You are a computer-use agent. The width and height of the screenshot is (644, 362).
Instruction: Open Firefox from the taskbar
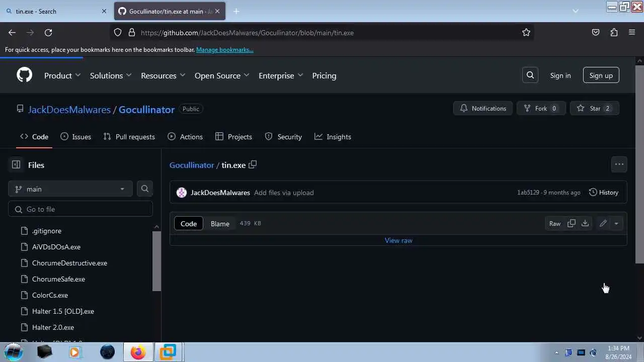pos(138,352)
